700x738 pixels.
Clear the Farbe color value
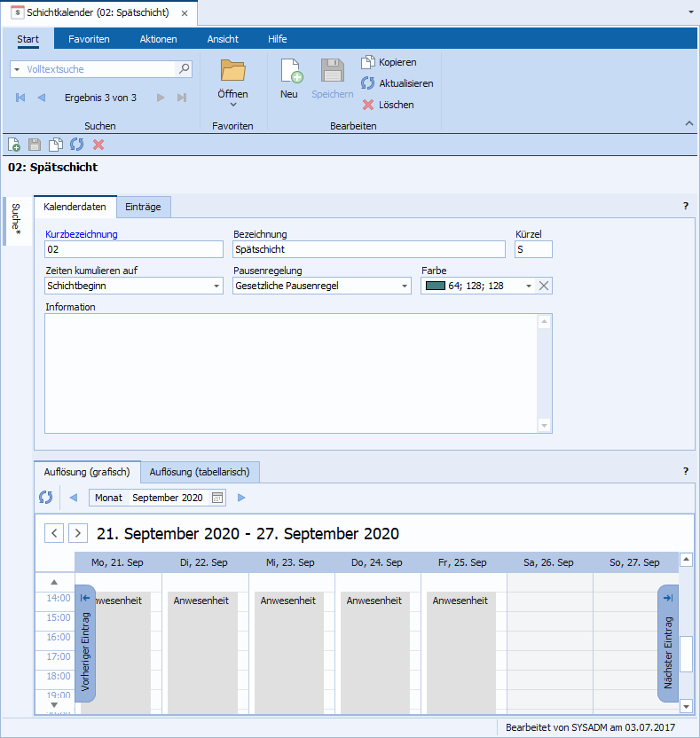click(545, 286)
